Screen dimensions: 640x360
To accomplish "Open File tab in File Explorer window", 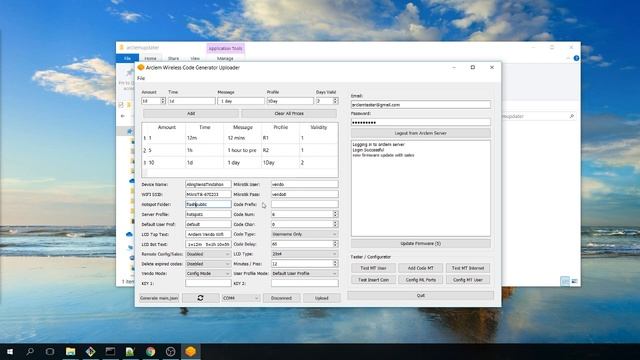I will pyautogui.click(x=127, y=58).
